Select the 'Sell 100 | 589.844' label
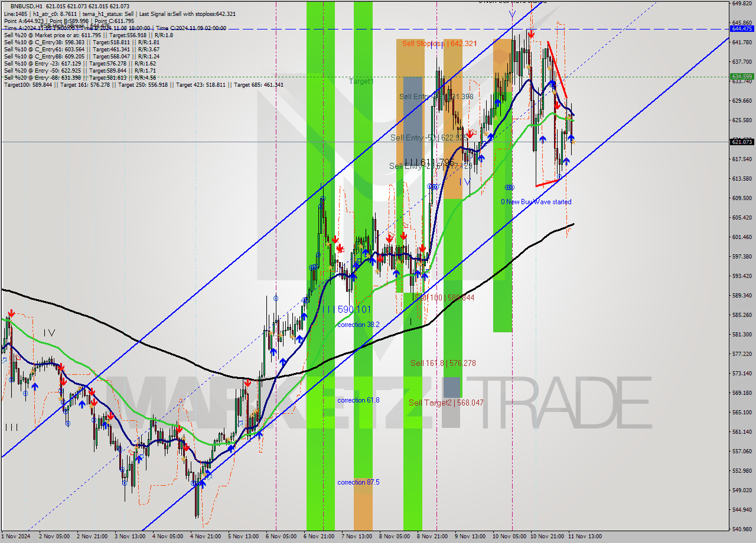756x543 pixels. (443, 298)
